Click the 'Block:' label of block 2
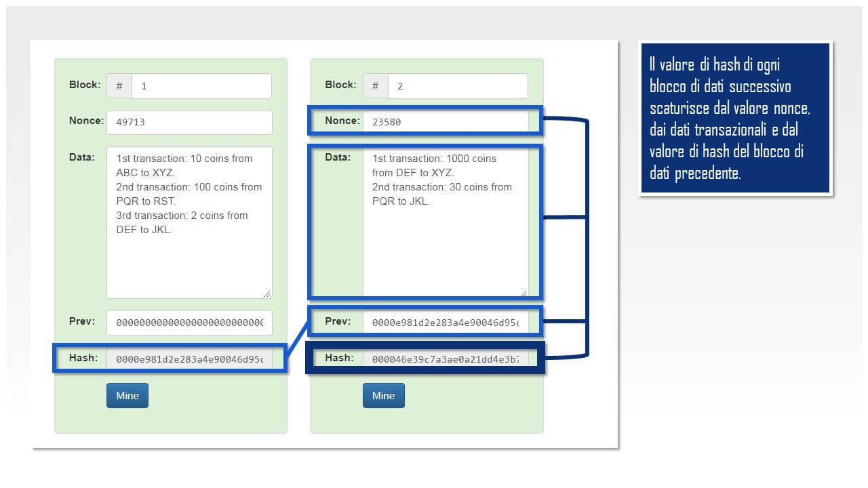 (340, 85)
